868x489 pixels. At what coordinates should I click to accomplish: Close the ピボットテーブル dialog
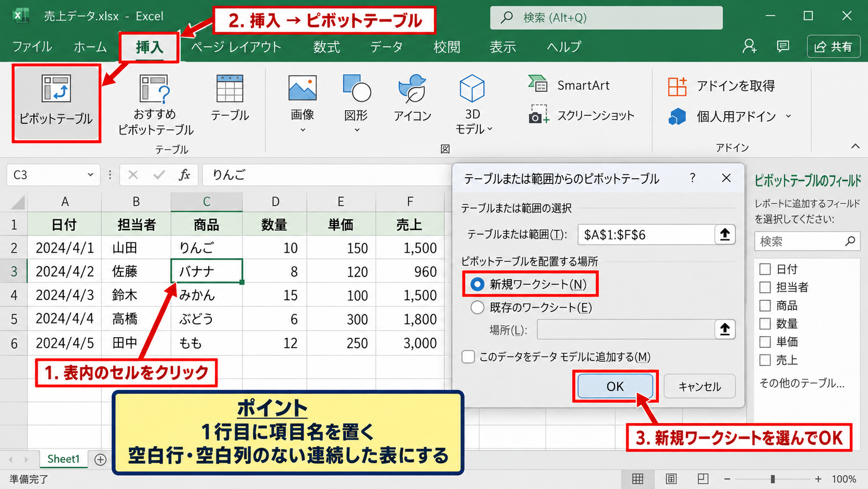point(726,178)
